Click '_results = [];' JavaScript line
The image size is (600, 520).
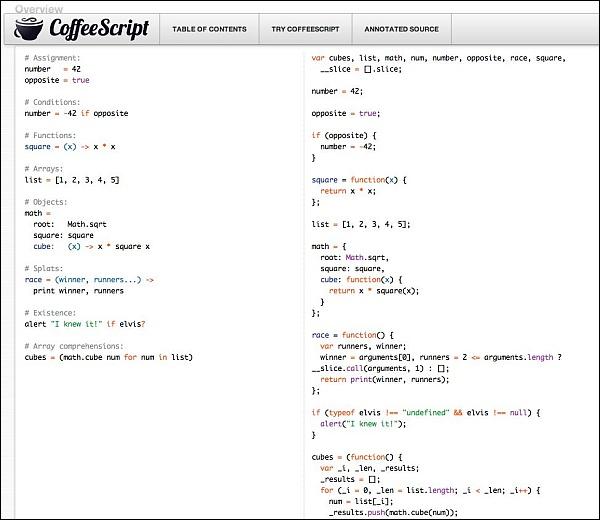350,480
